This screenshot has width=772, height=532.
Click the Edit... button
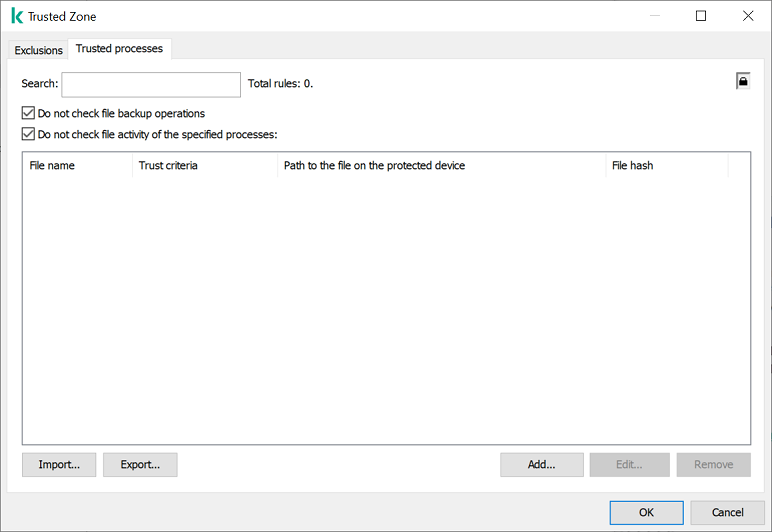tap(629, 464)
